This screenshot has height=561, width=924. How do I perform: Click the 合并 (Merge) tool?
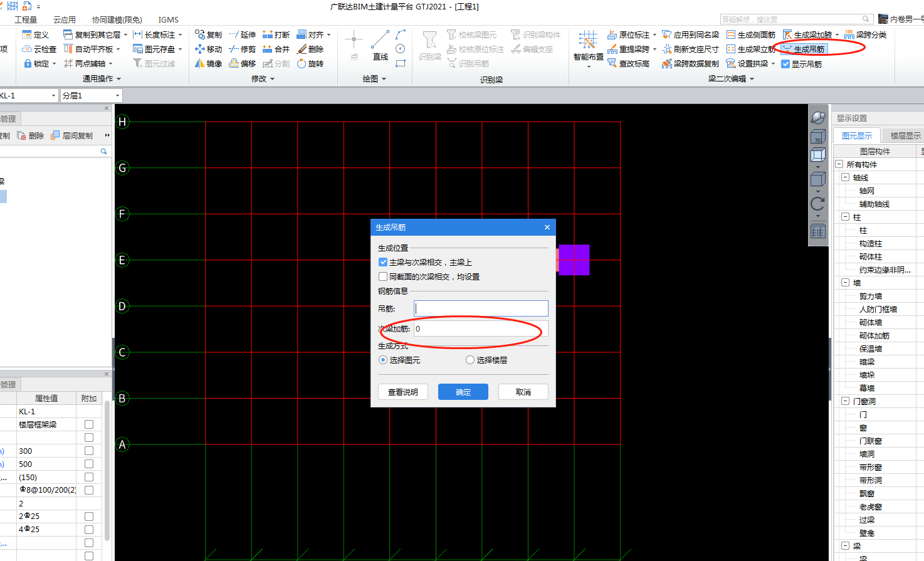pos(276,49)
